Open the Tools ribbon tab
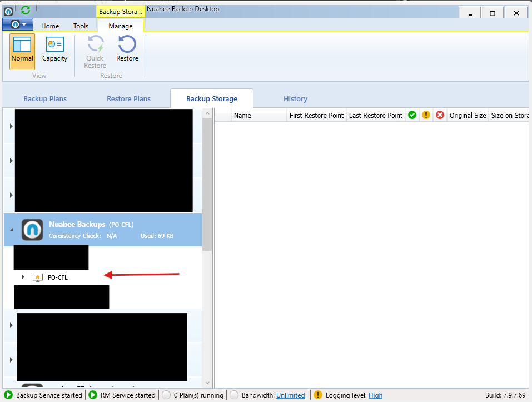This screenshot has height=402, width=532. (x=81, y=26)
